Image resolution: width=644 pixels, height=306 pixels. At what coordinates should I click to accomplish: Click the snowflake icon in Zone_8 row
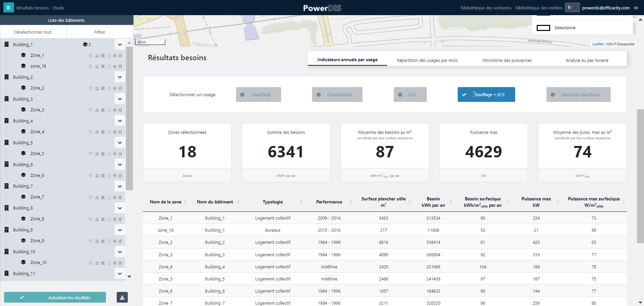pyautogui.click(x=115, y=219)
